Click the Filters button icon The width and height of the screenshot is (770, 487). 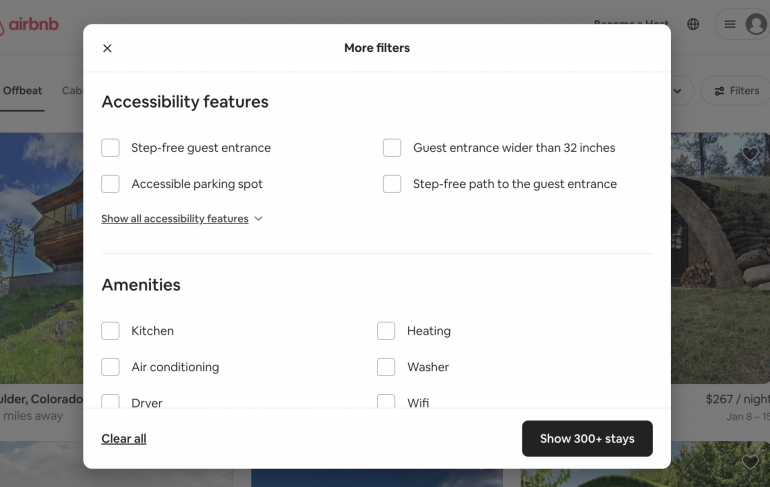pos(719,91)
